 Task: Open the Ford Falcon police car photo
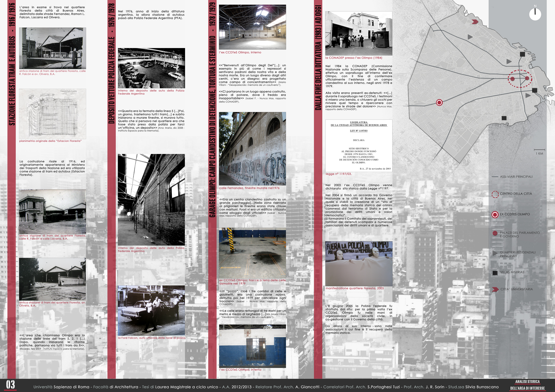click(151, 310)
